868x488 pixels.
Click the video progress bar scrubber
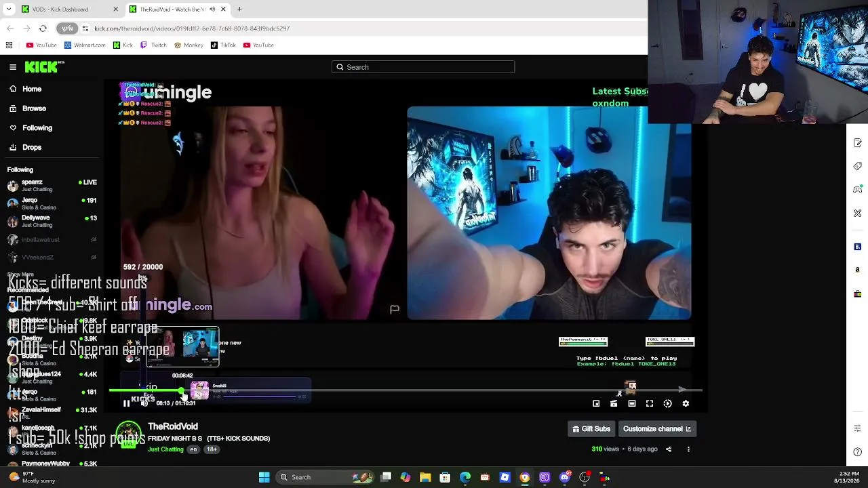(x=182, y=391)
